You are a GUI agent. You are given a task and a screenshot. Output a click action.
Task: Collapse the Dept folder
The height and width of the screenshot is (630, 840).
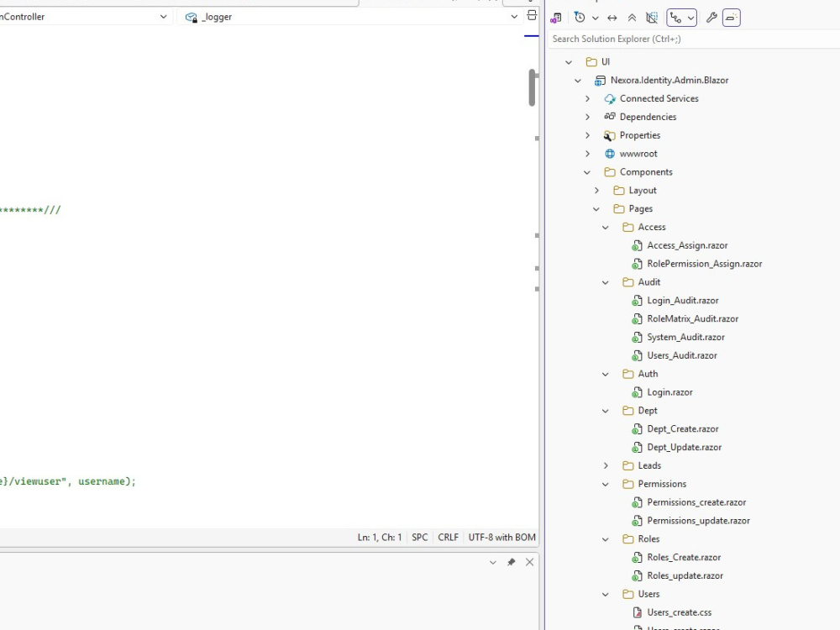[606, 411]
